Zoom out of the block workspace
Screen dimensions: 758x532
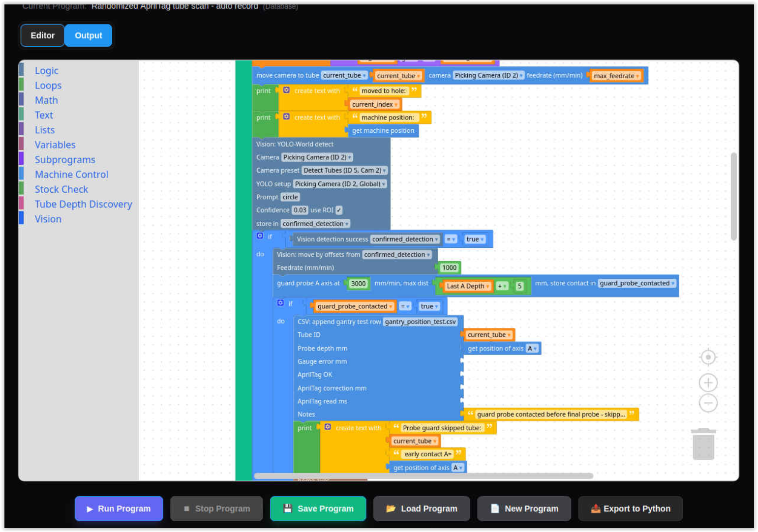708,403
